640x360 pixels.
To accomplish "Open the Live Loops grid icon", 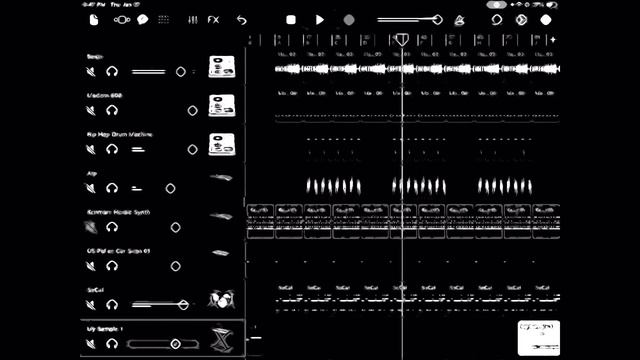I will (164, 20).
